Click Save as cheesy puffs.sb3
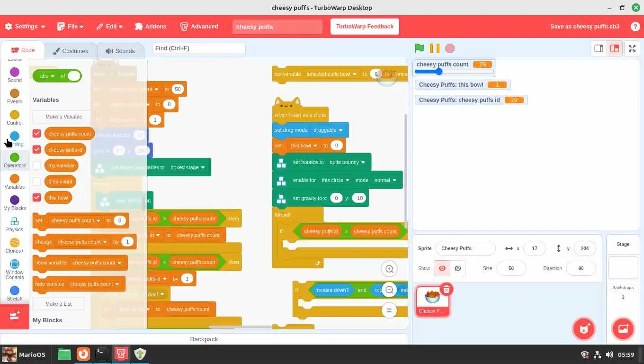Screen dimensions: 644x364 pyautogui.click(x=585, y=27)
